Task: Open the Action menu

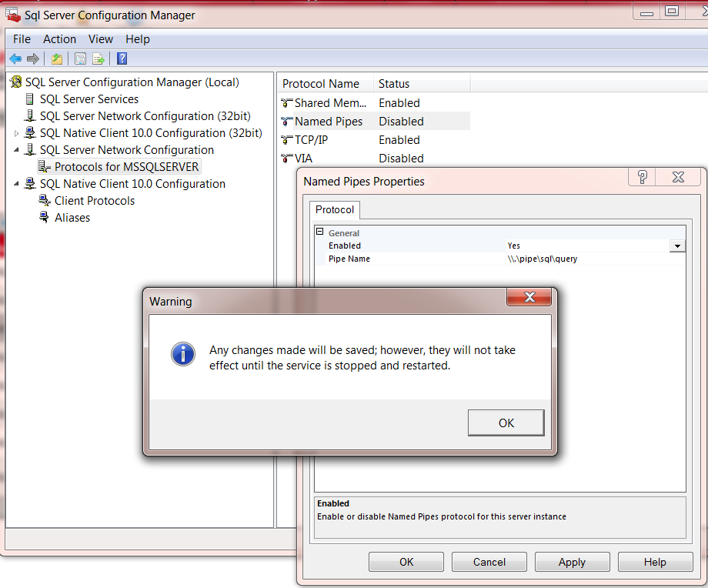Action: tap(59, 39)
